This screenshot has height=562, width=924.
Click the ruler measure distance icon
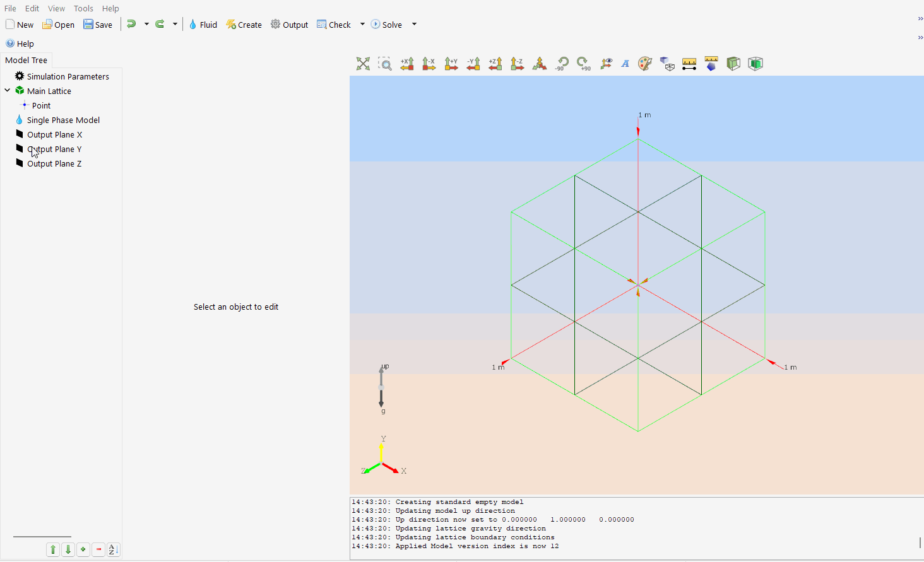tap(689, 64)
